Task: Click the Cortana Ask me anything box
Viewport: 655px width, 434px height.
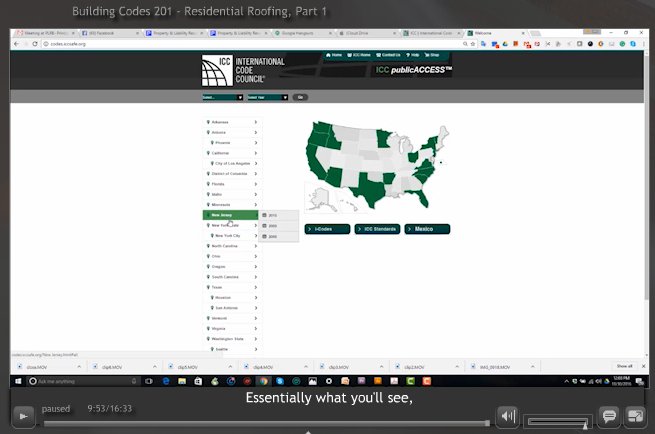Action: 83,381
